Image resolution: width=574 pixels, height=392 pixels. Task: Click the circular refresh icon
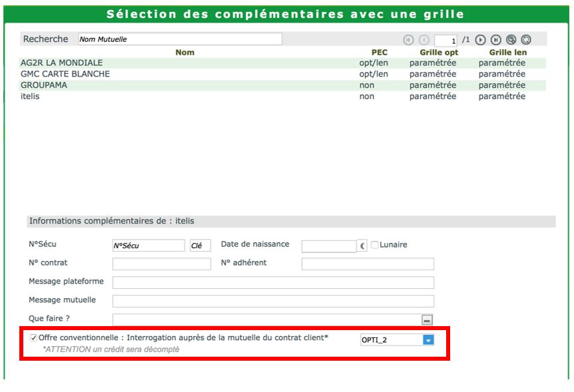click(526, 39)
